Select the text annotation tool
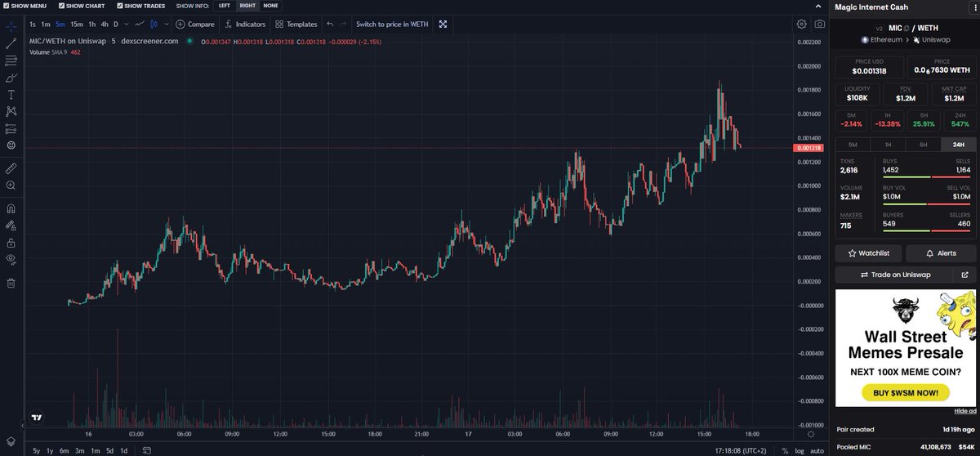 click(11, 94)
